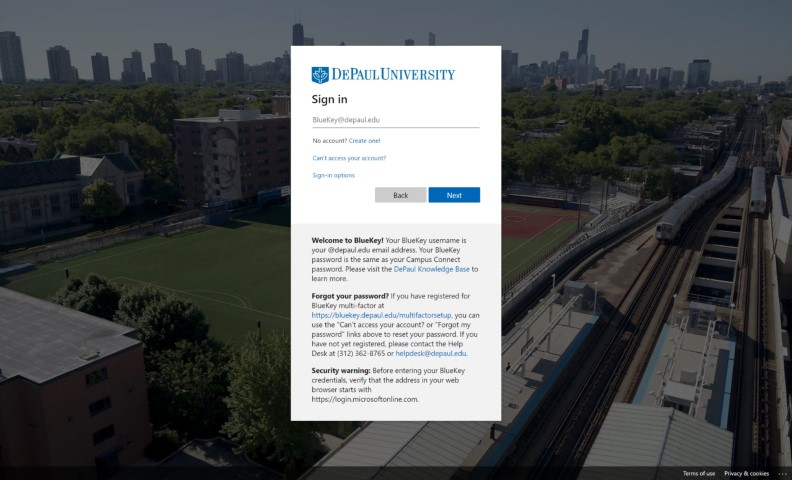
Task: Open Terms of use in footer
Action: 699,473
